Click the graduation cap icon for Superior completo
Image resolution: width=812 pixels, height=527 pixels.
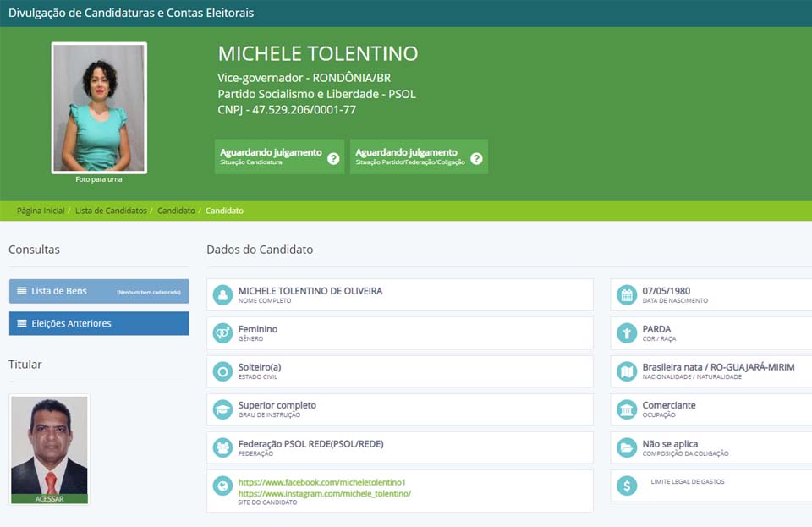point(222,410)
